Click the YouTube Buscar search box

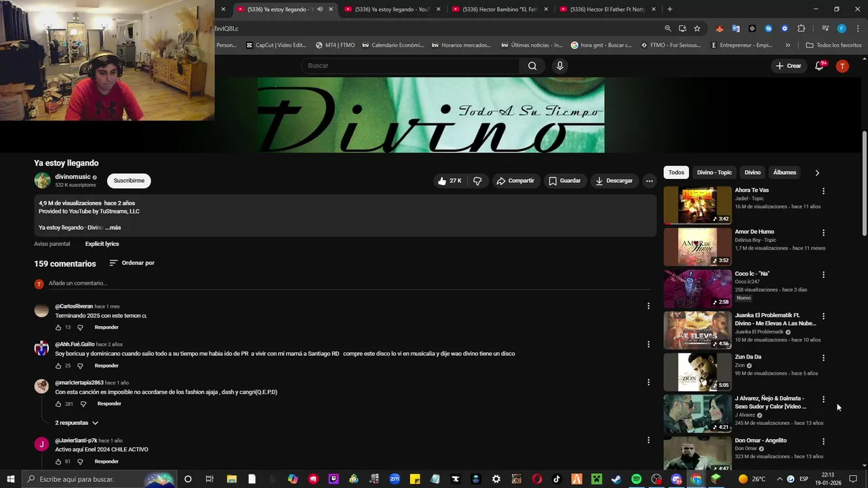point(410,66)
